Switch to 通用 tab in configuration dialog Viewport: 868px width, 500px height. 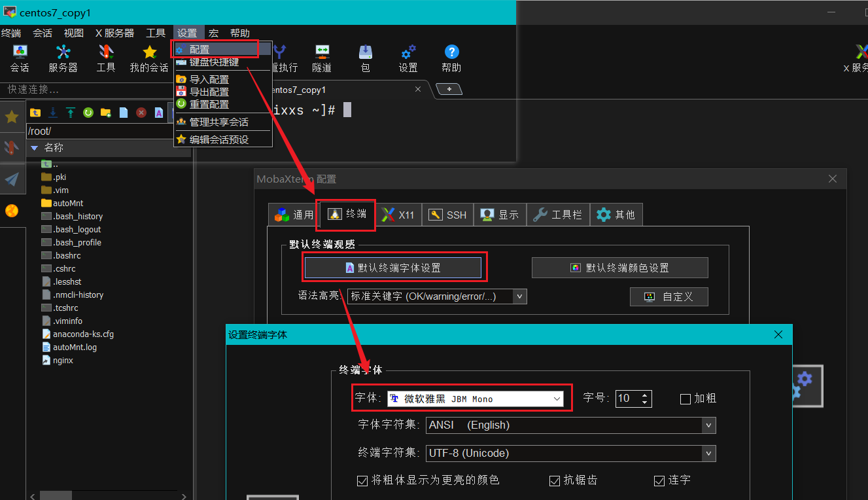pyautogui.click(x=294, y=215)
